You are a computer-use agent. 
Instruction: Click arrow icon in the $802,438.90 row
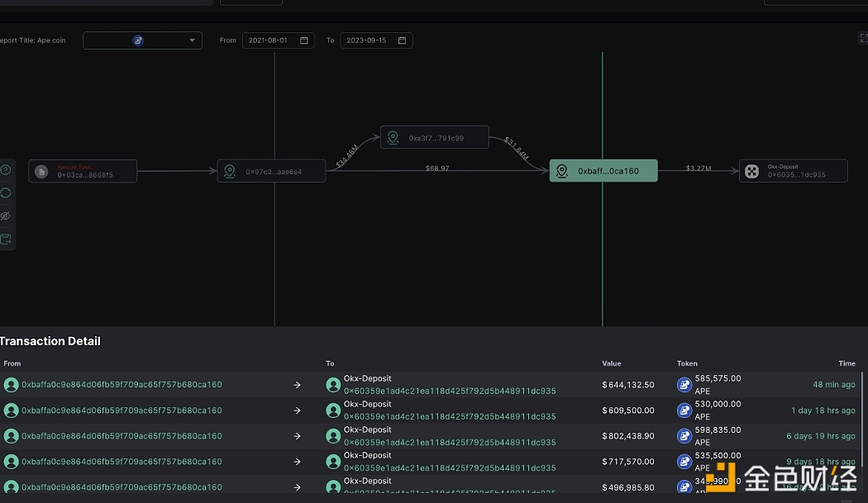click(298, 436)
